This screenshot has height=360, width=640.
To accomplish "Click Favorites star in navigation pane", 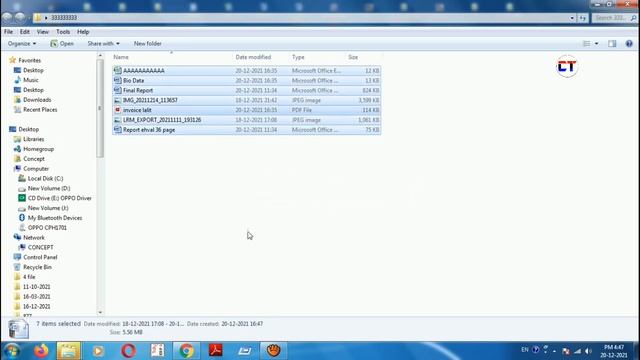I will [13, 60].
